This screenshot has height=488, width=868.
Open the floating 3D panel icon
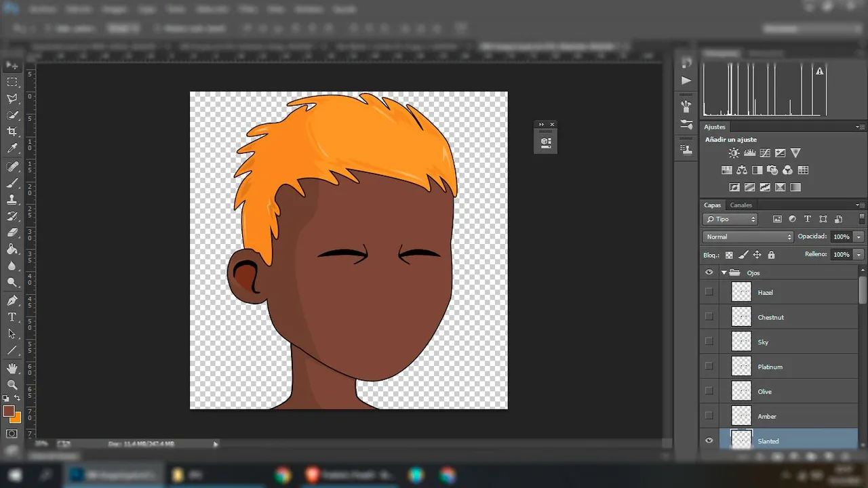pos(546,143)
